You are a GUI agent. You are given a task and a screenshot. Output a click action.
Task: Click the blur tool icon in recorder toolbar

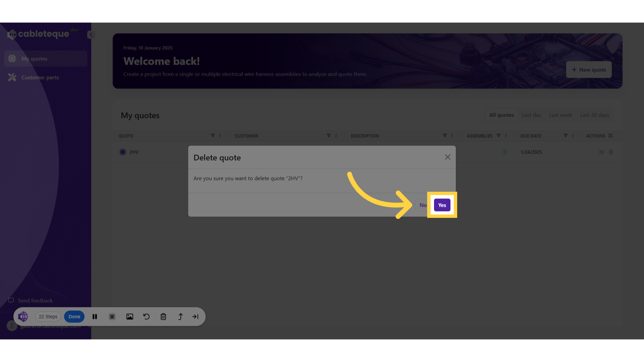click(x=112, y=316)
